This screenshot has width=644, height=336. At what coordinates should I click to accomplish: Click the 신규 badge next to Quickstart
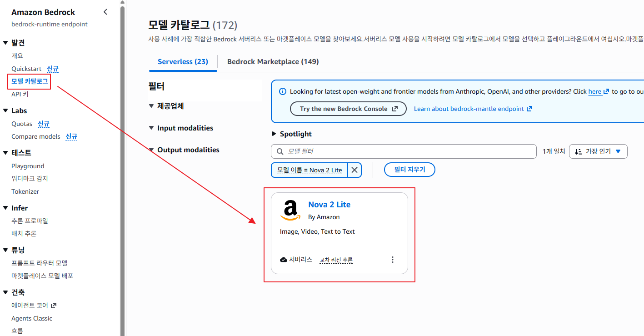click(x=53, y=69)
